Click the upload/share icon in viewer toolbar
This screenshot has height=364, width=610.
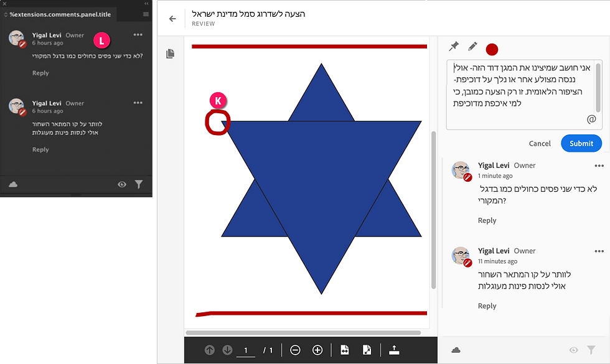394,350
